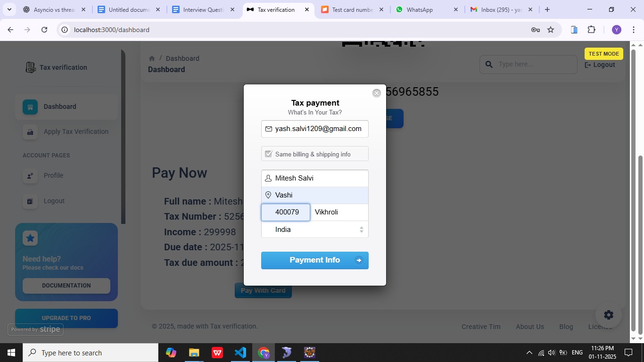644x362 pixels.
Task: Open Visual Studio Code from taskbar
Action: 240,353
